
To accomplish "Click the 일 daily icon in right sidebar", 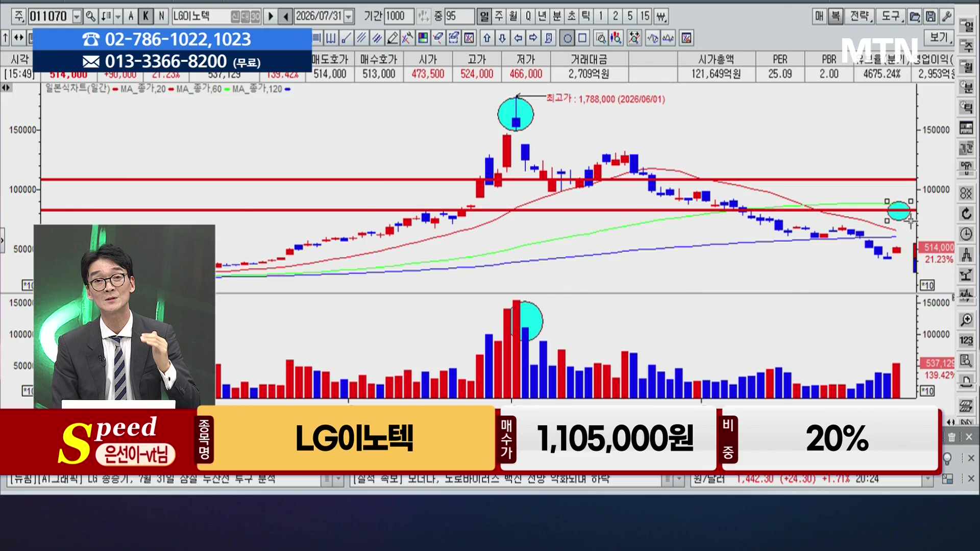I will pos(966,26).
